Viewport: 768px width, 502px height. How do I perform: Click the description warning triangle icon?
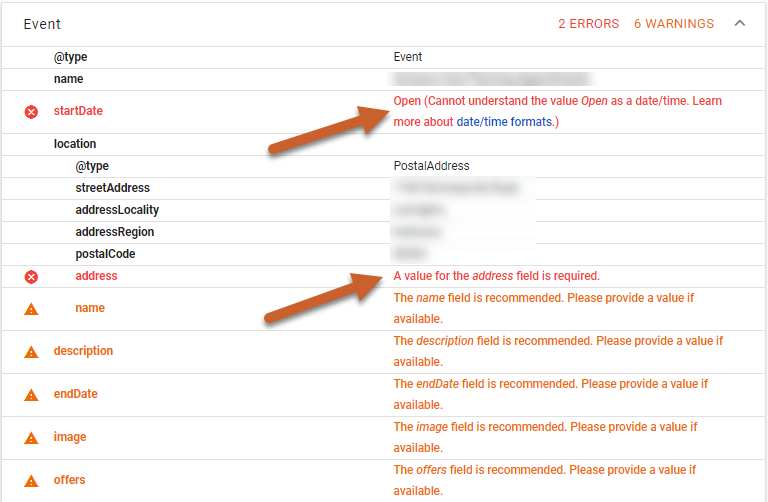pos(31,352)
